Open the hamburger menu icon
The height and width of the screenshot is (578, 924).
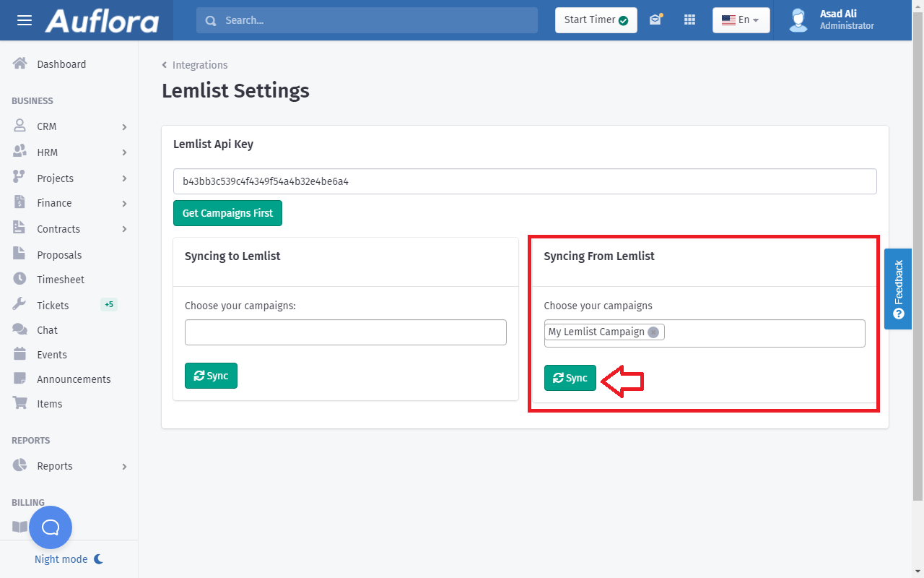click(x=25, y=20)
